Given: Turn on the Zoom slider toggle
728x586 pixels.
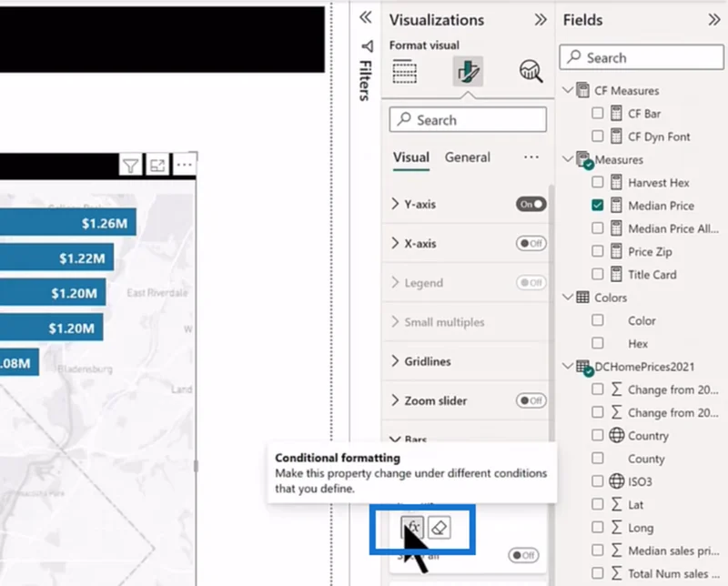Looking at the screenshot, I should tap(531, 400).
